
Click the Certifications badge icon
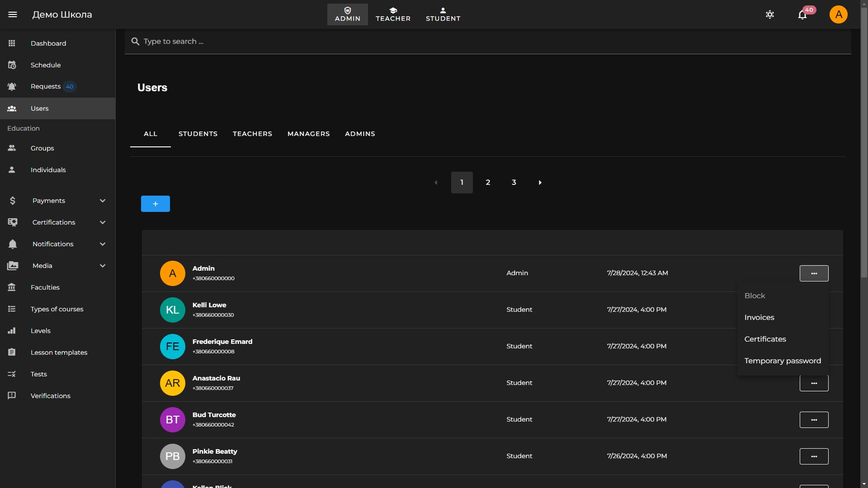tap(13, 222)
